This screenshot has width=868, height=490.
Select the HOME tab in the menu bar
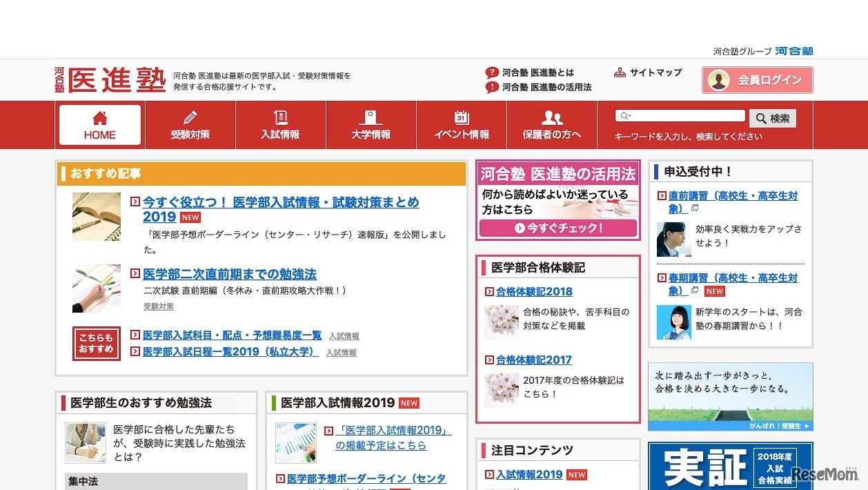pyautogui.click(x=99, y=125)
